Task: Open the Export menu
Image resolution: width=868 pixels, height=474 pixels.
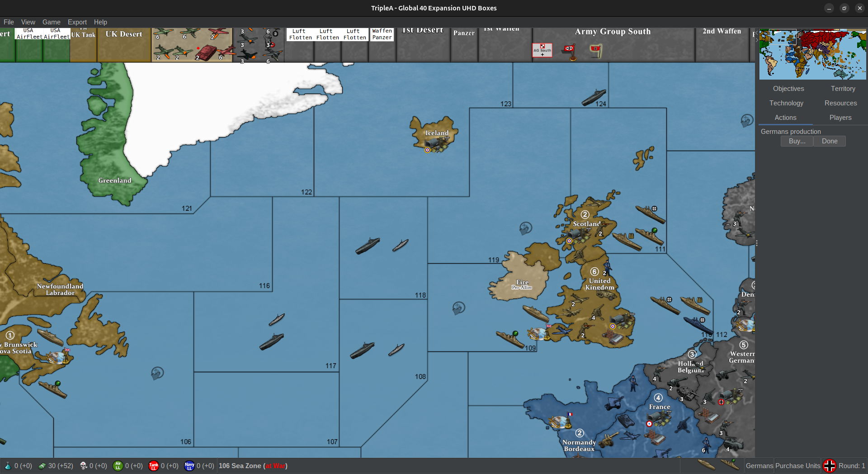Action: point(77,22)
